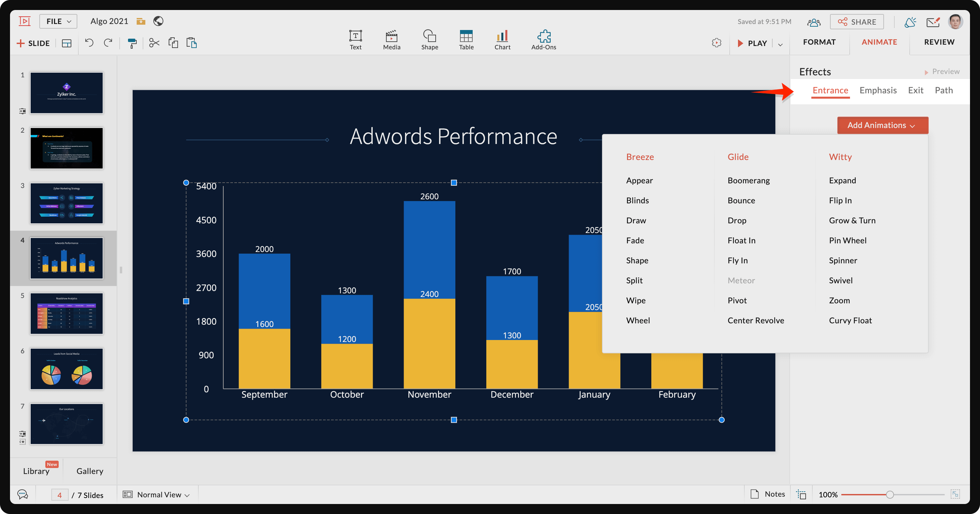Expand the FILE dropdown menu
This screenshot has height=514, width=980.
[x=58, y=21]
